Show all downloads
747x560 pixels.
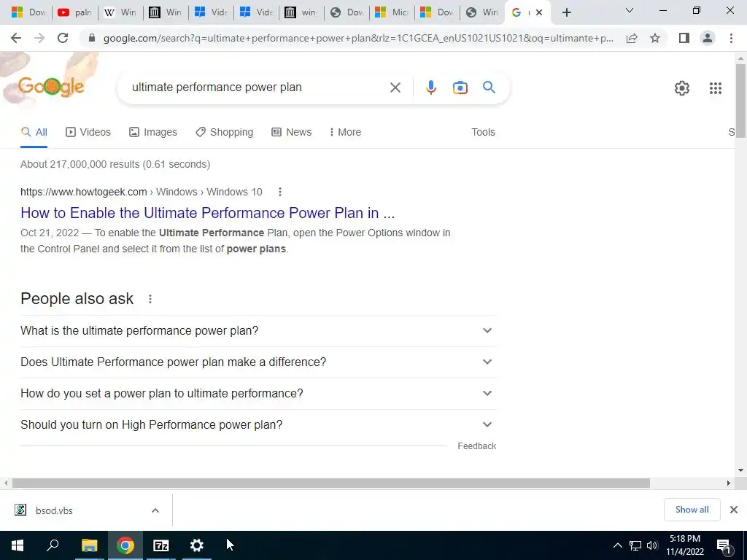(x=692, y=510)
